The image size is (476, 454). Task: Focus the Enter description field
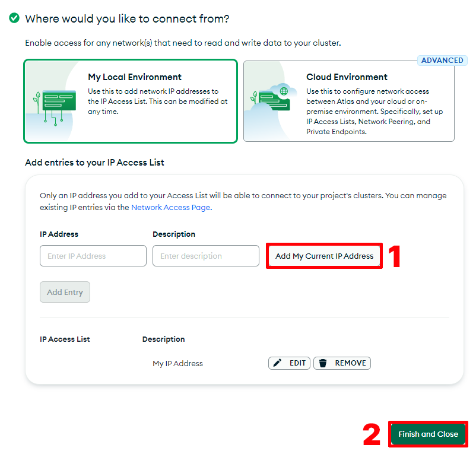pyautogui.click(x=206, y=256)
